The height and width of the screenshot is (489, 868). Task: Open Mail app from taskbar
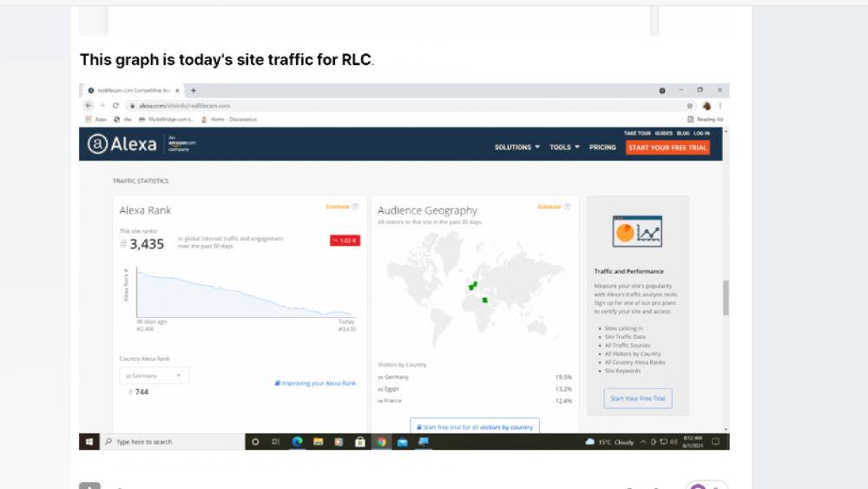pos(403,441)
